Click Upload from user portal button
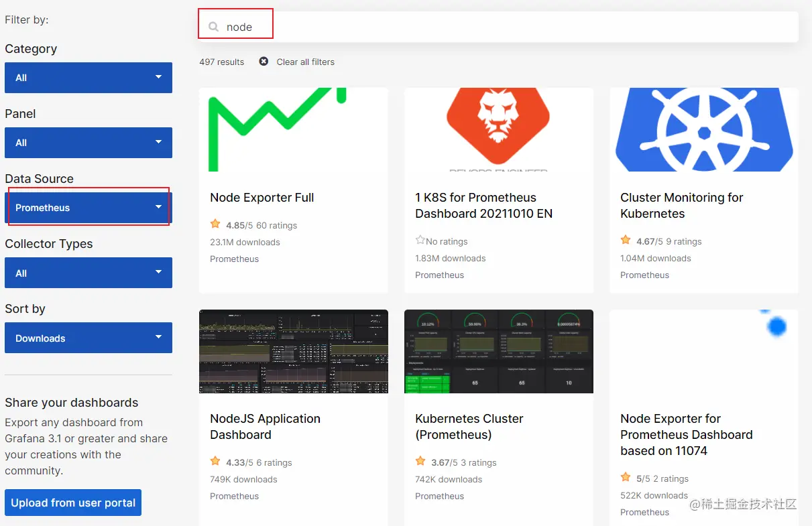The width and height of the screenshot is (812, 526). [73, 503]
